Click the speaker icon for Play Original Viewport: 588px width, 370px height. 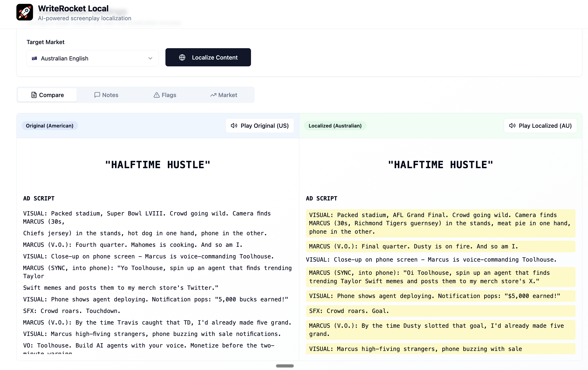[x=234, y=126]
